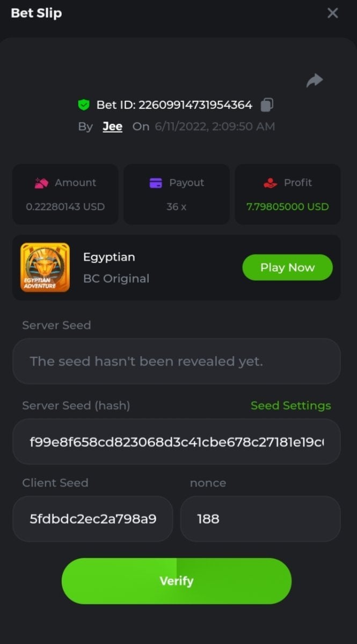The width and height of the screenshot is (357, 644).
Task: Click the Amount coins icon
Action: click(x=41, y=183)
